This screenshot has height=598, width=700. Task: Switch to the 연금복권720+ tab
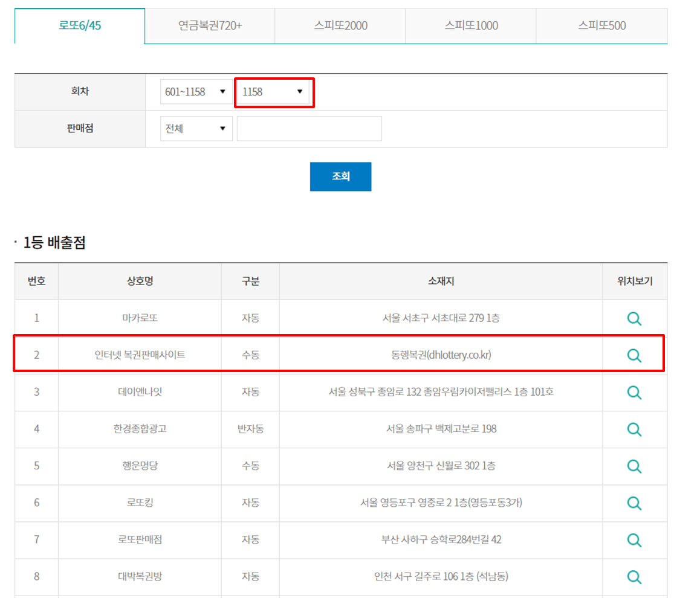pyautogui.click(x=209, y=26)
